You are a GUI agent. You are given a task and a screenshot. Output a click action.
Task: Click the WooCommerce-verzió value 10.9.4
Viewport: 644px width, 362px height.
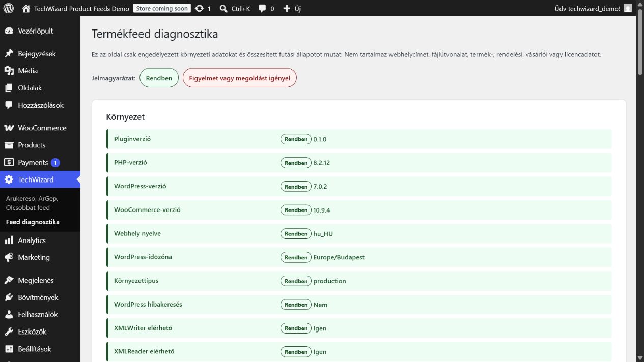(322, 210)
